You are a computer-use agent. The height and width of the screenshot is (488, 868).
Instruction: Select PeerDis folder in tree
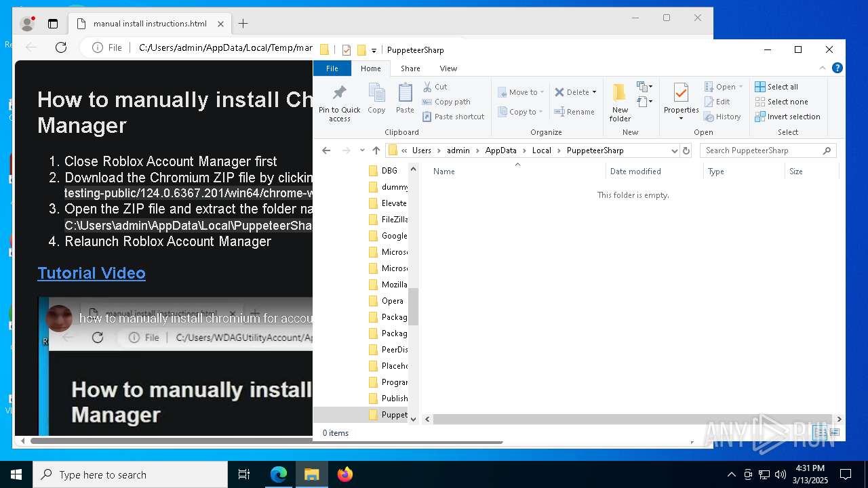tap(389, 350)
